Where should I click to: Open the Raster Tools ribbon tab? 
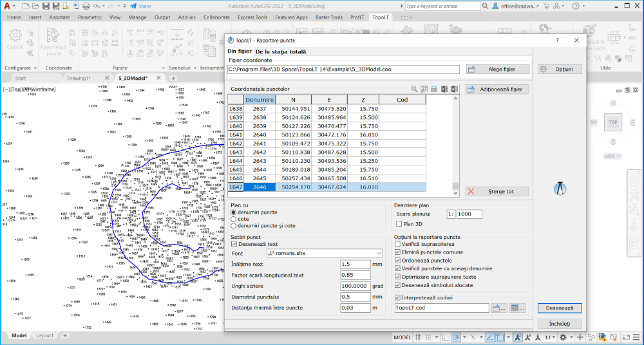(x=328, y=17)
